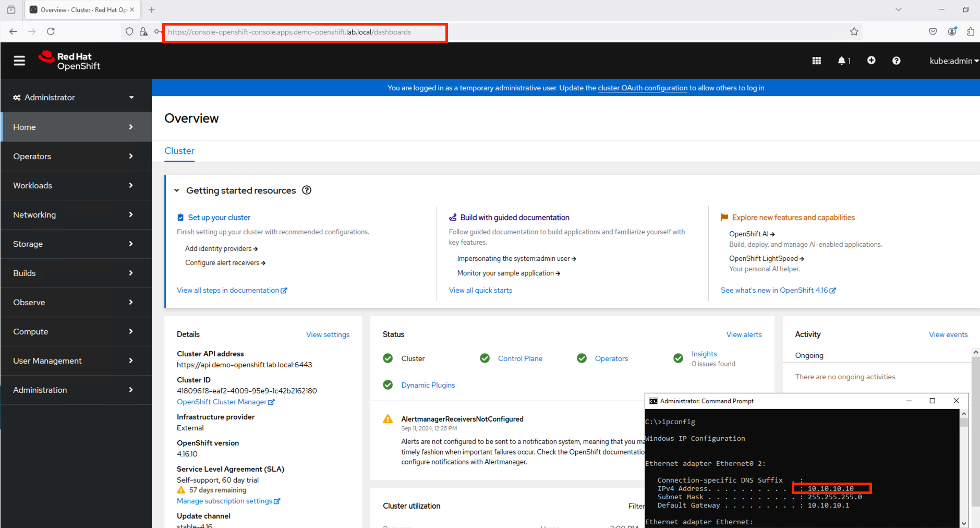This screenshot has height=528, width=980.
Task: Open Manage subscription settings link
Action: [x=228, y=501]
